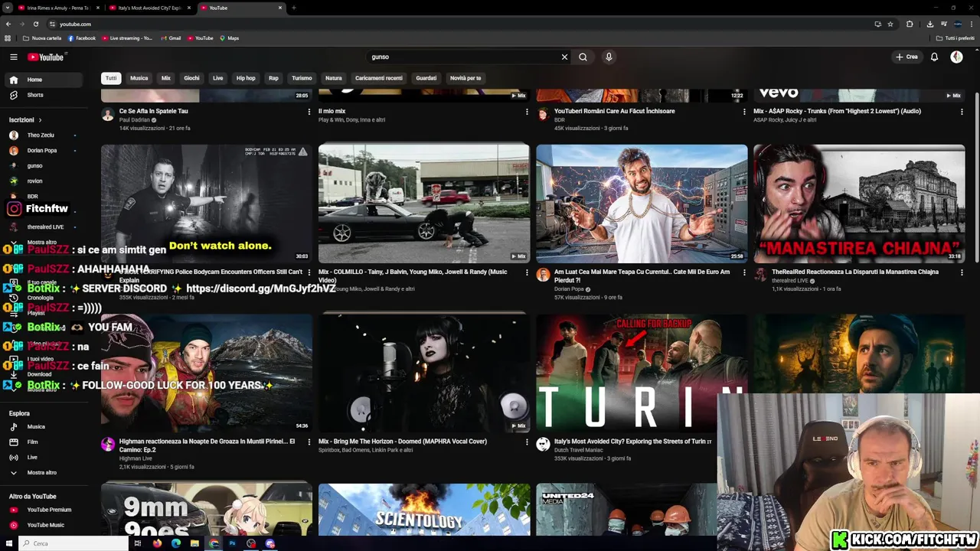Click the Crea create button
The height and width of the screenshot is (551, 980).
click(906, 57)
